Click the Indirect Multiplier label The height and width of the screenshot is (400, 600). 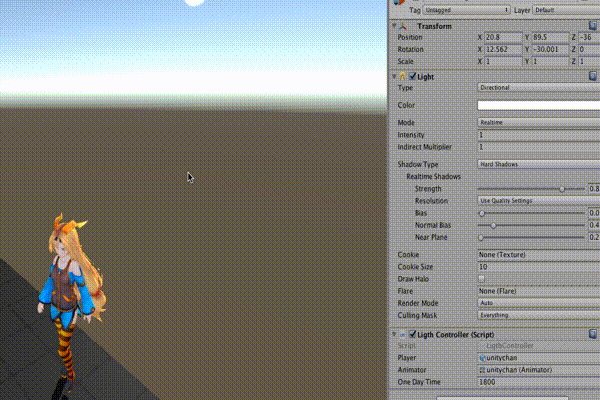pos(424,147)
